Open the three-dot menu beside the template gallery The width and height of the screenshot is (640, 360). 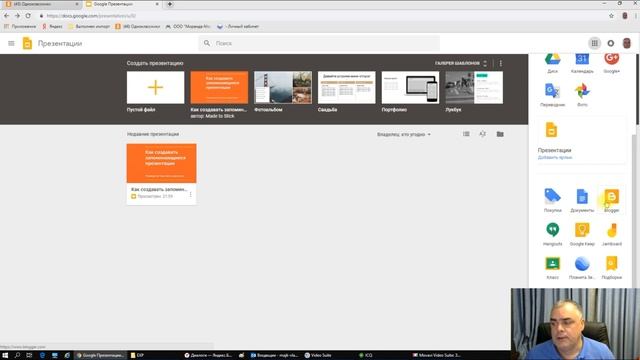(500, 63)
